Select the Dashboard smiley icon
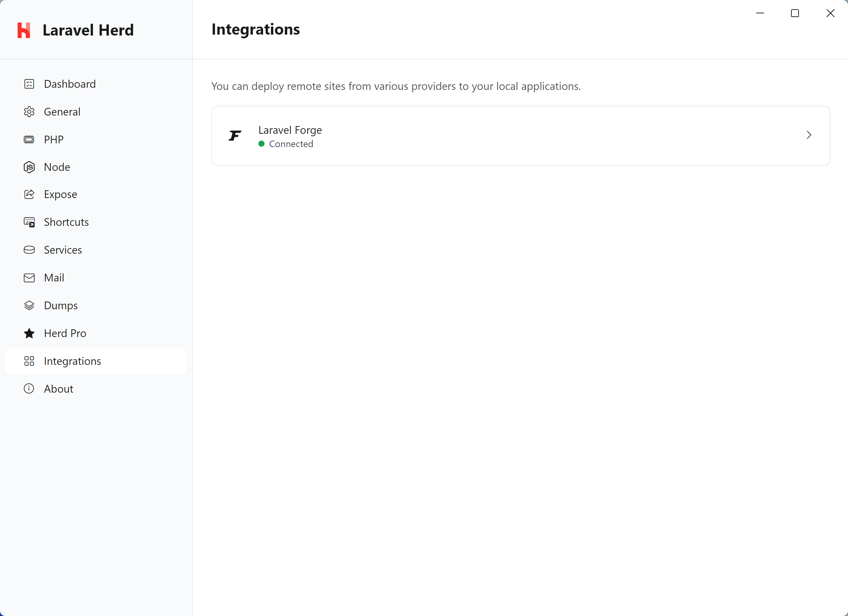This screenshot has width=848, height=616. click(x=29, y=84)
